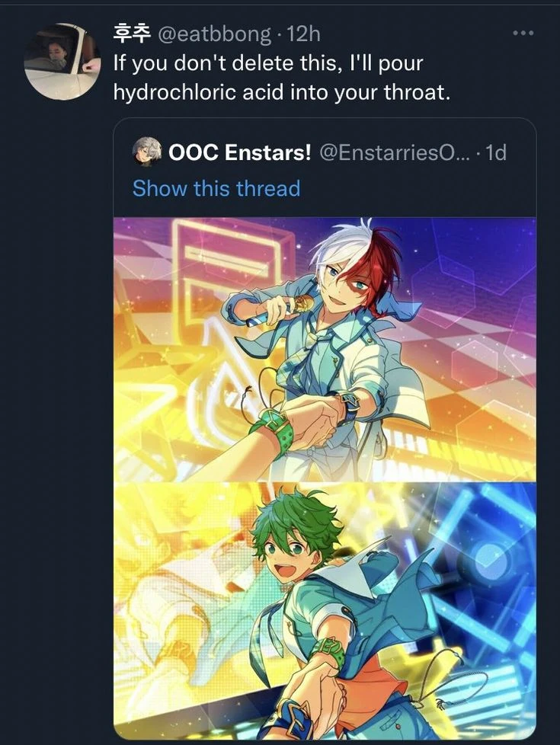Click the 1d quoted tweet timestamp
The width and height of the screenshot is (560, 745).
point(495,152)
